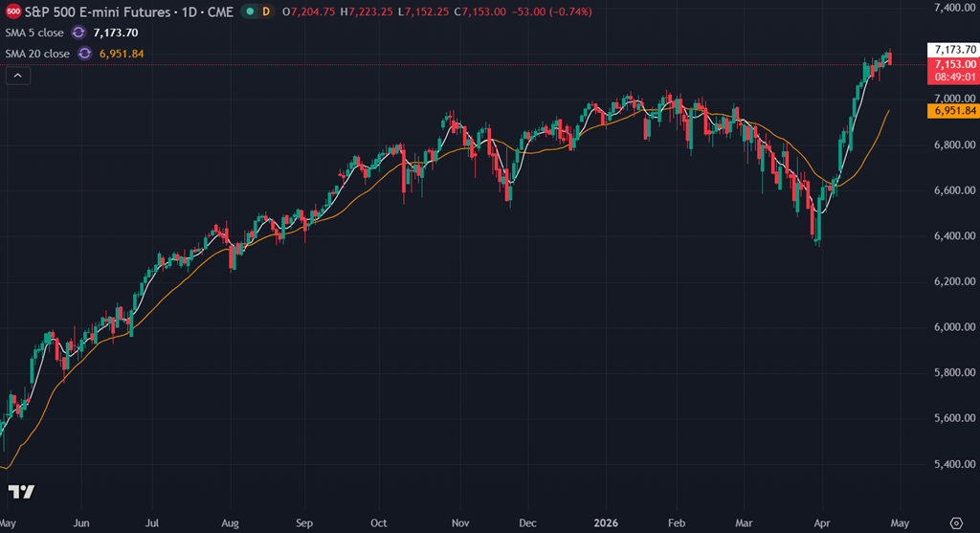Click the Nov label on the time axis
This screenshot has width=980, height=533.
(460, 523)
